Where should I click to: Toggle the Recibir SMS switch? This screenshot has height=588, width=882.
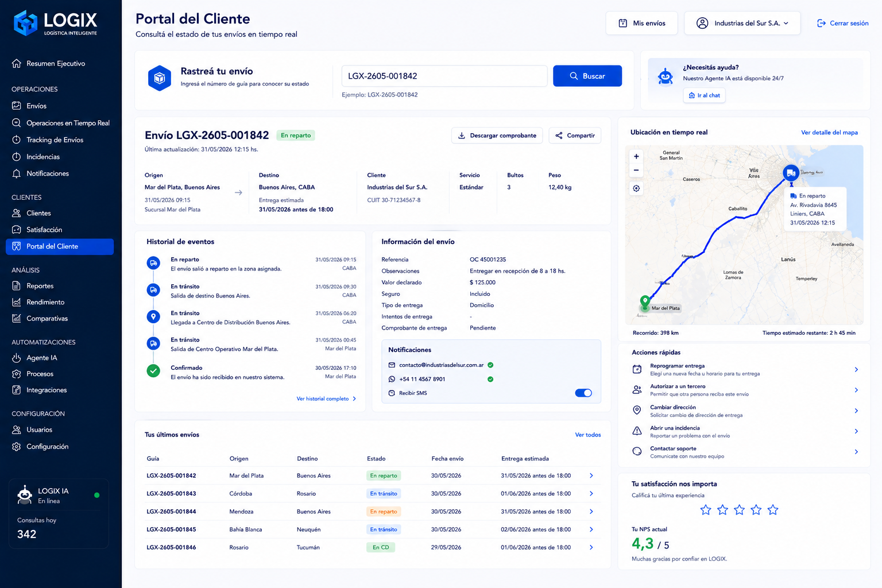click(583, 393)
